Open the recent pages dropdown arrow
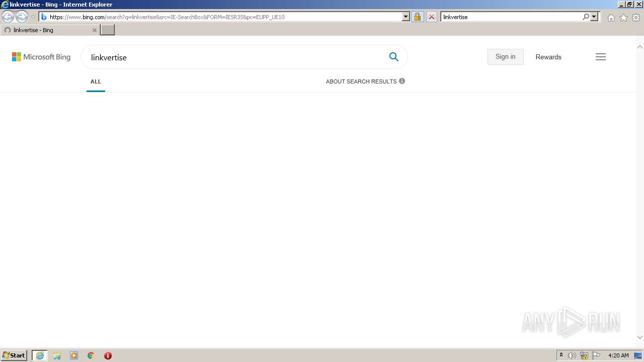 coord(33,17)
